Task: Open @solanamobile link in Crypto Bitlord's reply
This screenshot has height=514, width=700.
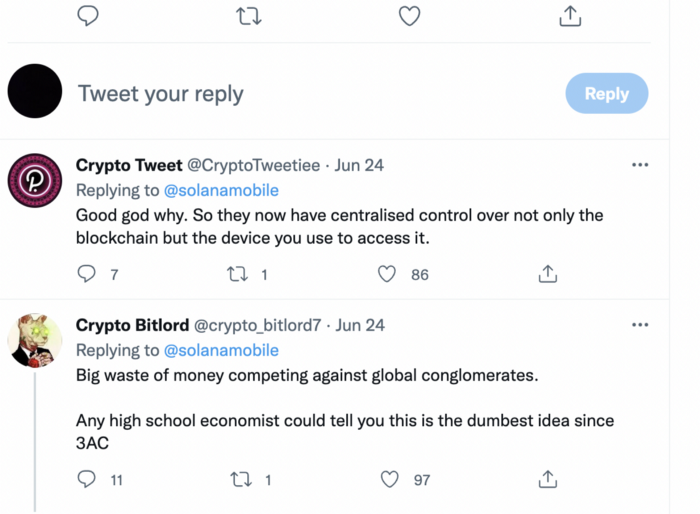Action: tap(221, 350)
